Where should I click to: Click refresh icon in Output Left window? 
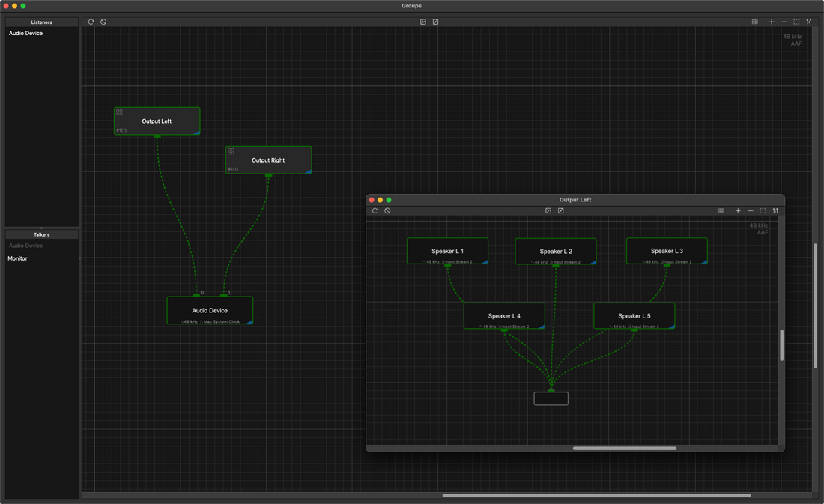tap(375, 210)
